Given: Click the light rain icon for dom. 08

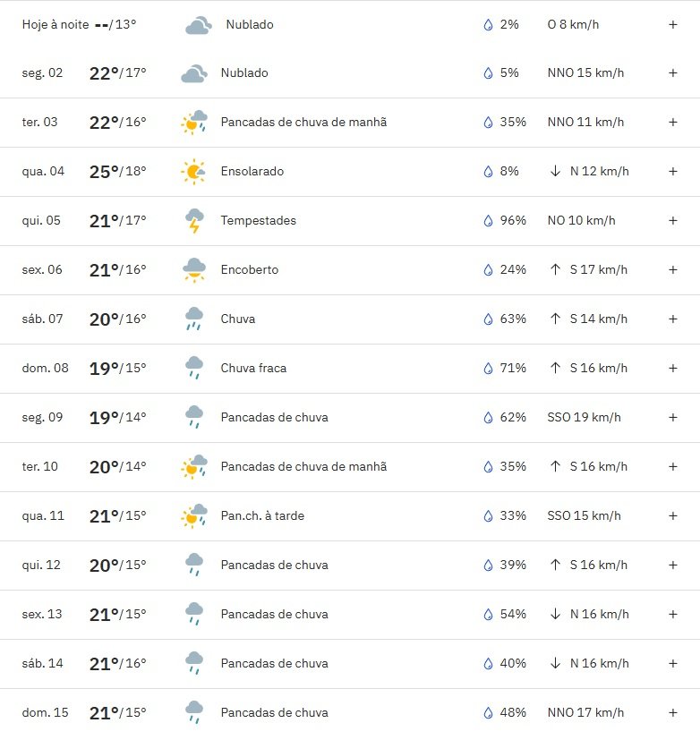Looking at the screenshot, I should click(x=194, y=368).
